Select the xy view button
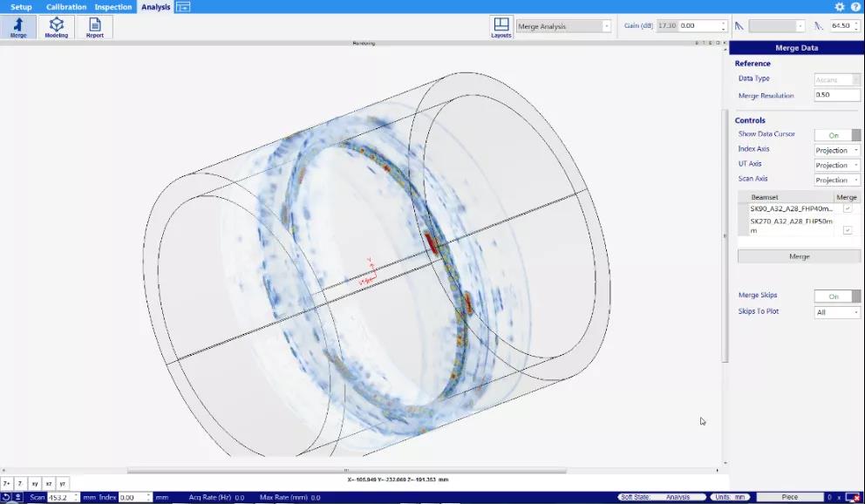The image size is (865, 504). [x=35, y=484]
